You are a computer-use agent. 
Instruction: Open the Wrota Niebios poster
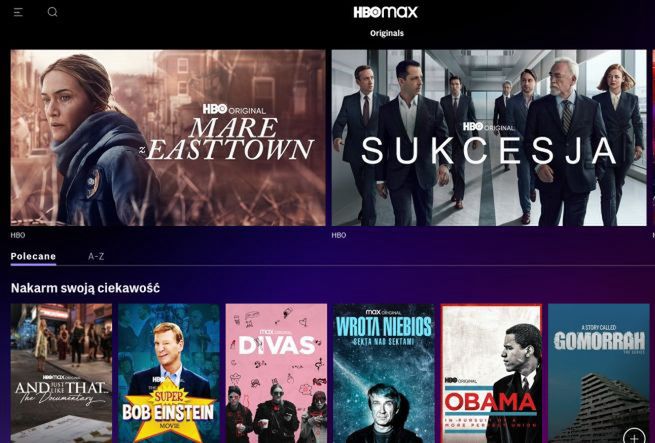point(384,373)
